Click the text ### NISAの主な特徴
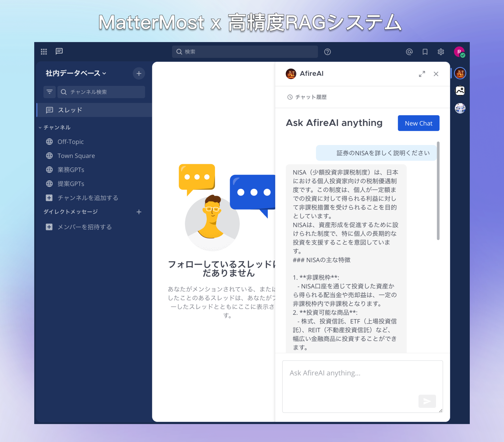The width and height of the screenshot is (504, 442). [321, 260]
